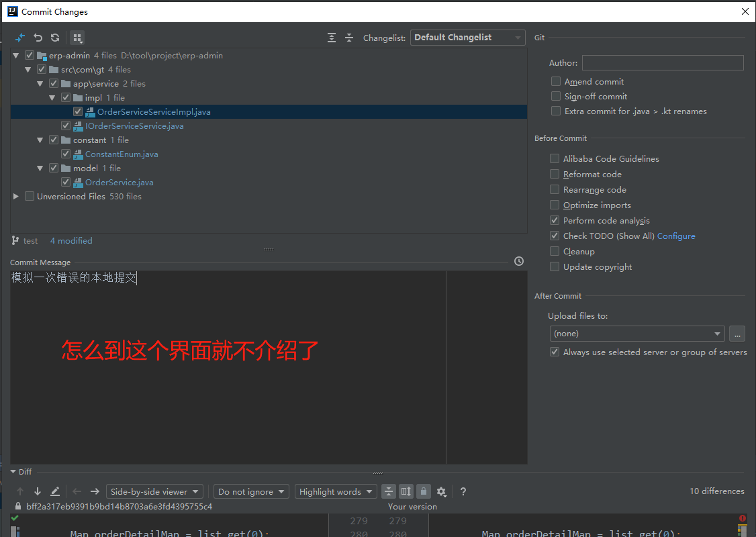Open the Upload files to dropdown
Image resolution: width=756 pixels, height=537 pixels.
coord(637,334)
